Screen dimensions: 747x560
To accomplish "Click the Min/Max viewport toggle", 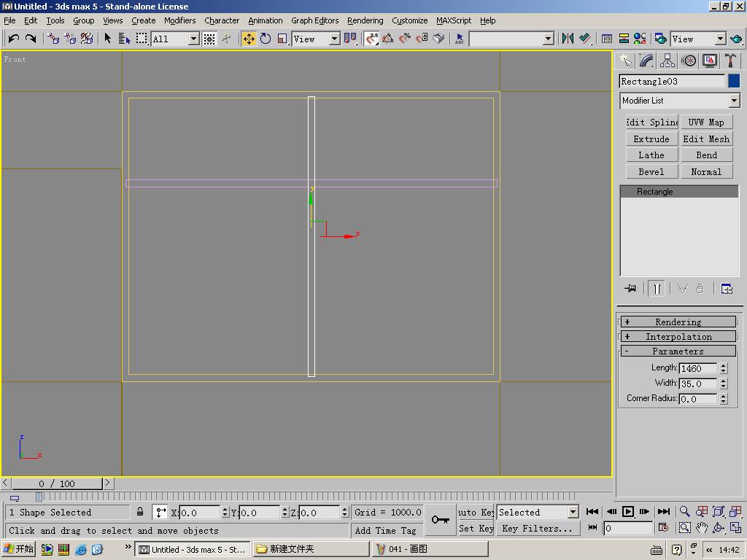I will point(735,528).
